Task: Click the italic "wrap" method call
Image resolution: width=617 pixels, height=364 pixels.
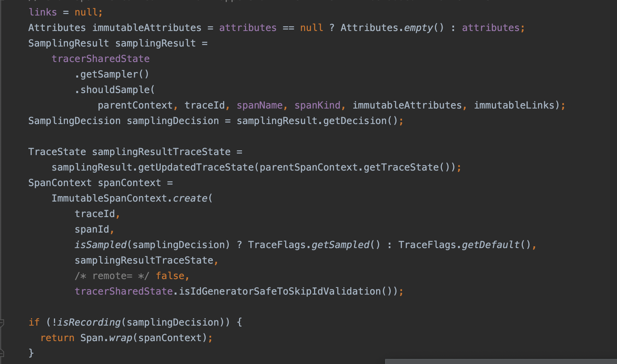Action: [x=121, y=338]
